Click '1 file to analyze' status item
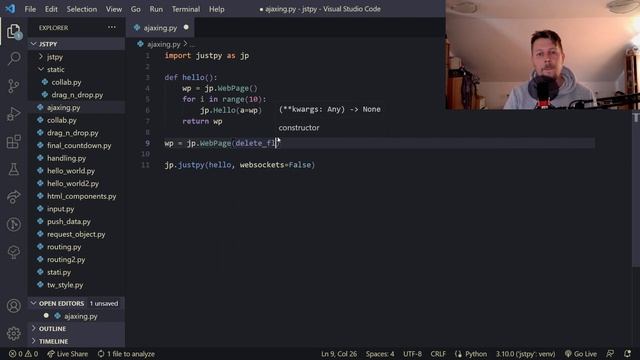This screenshot has width=640, height=360. [x=126, y=354]
